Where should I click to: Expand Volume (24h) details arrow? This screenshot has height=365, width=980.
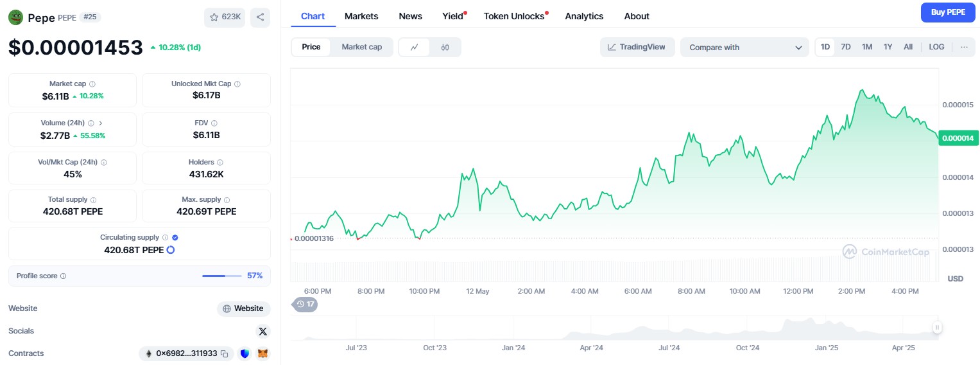pos(101,123)
